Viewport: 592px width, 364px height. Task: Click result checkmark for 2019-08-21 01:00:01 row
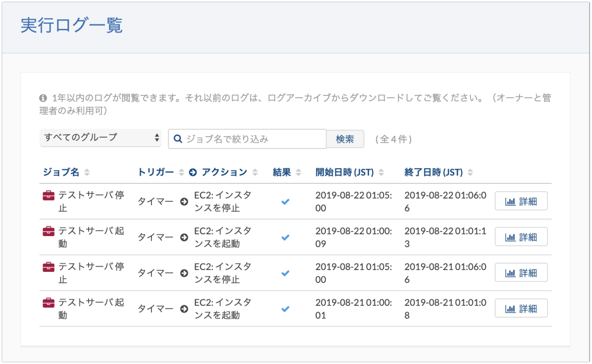point(285,309)
